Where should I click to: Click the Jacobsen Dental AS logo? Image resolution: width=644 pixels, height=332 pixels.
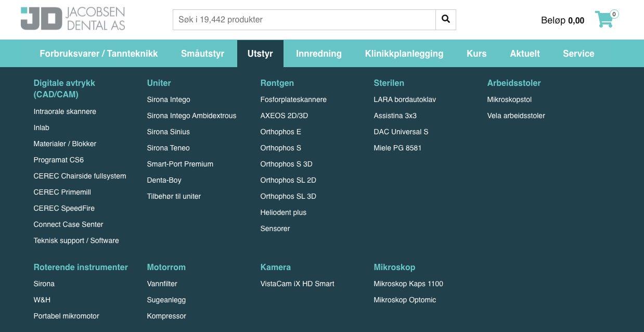click(73, 19)
